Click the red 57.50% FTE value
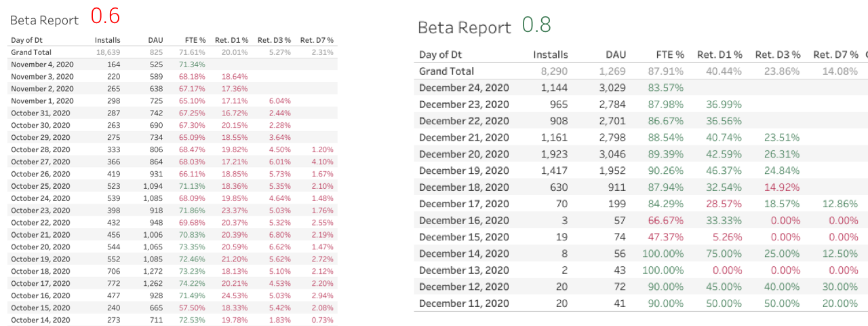 tap(192, 309)
